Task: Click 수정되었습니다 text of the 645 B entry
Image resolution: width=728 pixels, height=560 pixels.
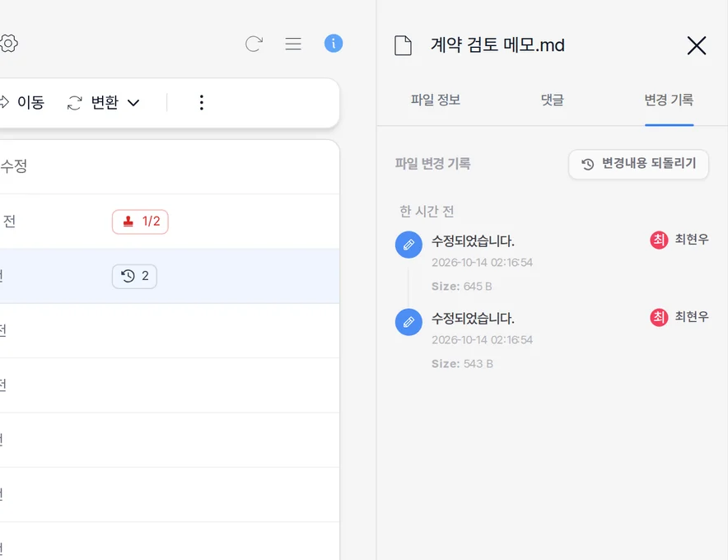Action: (x=473, y=241)
